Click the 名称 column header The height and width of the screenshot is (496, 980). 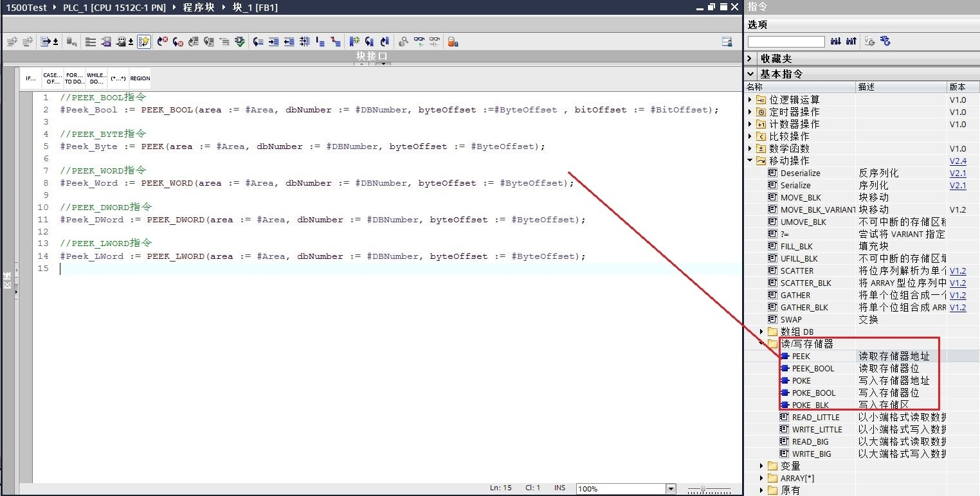click(800, 87)
